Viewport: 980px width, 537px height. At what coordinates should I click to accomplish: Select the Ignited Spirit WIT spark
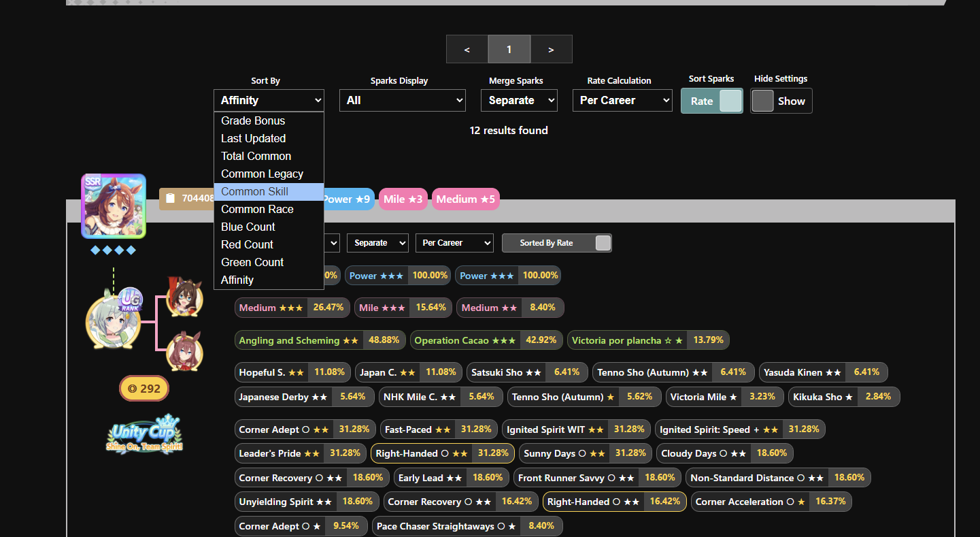[576, 429]
